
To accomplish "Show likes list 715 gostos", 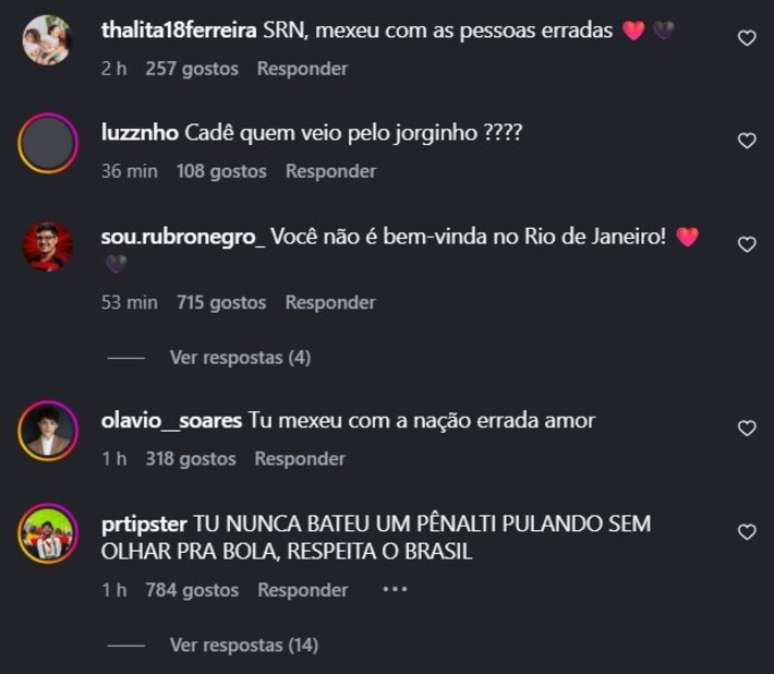I will [222, 303].
